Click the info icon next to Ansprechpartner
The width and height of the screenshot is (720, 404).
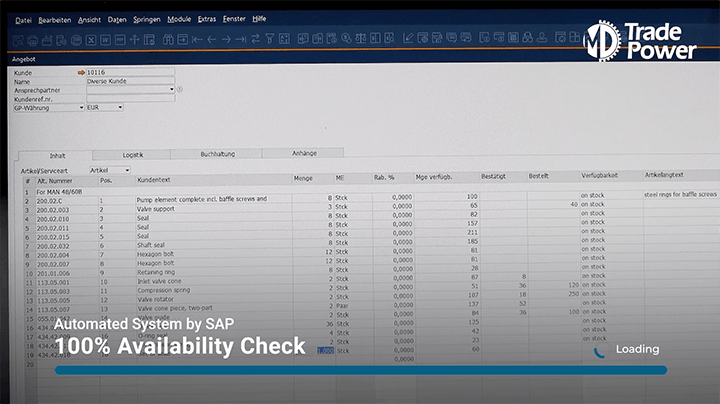click(x=181, y=89)
